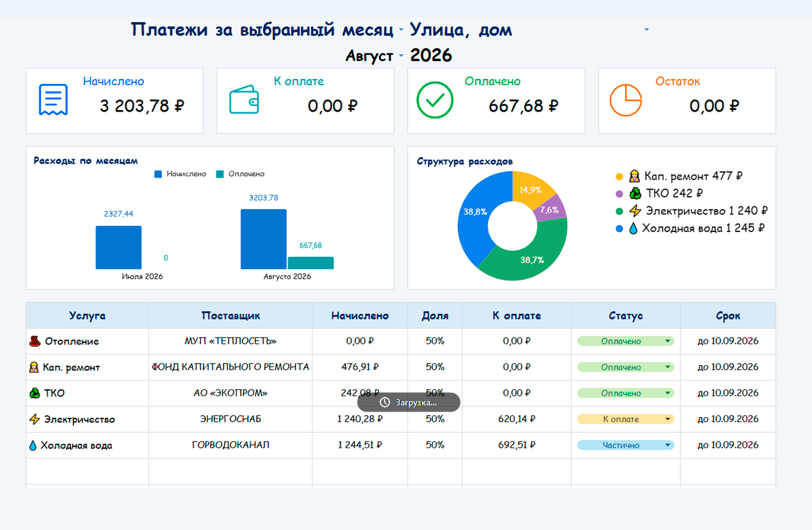
Task: Click the Поставщик column header
Action: click(x=231, y=315)
